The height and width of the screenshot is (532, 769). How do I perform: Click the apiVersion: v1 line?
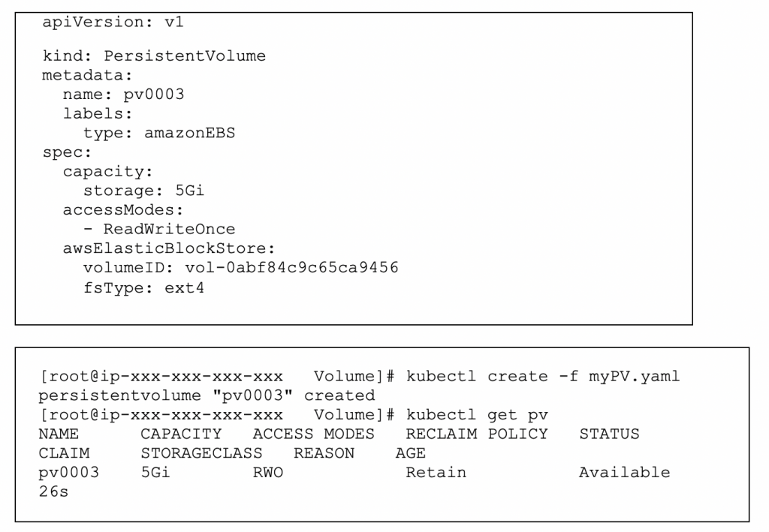click(113, 23)
